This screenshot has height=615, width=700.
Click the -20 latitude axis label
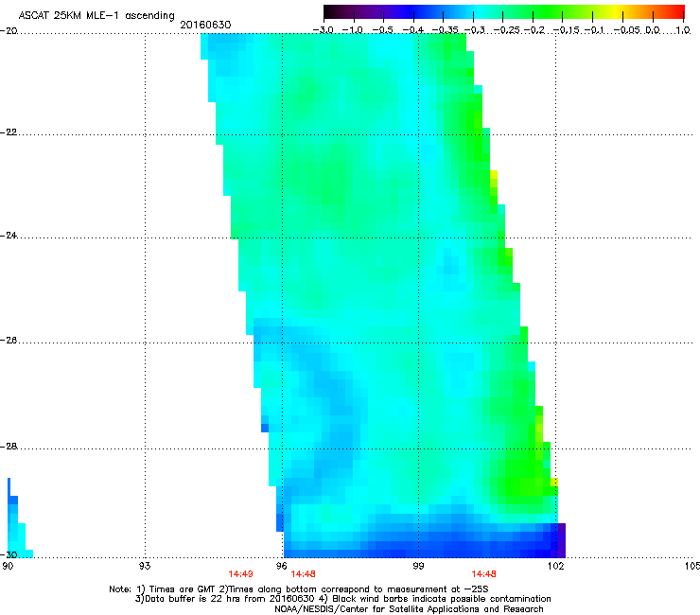pos(9,31)
